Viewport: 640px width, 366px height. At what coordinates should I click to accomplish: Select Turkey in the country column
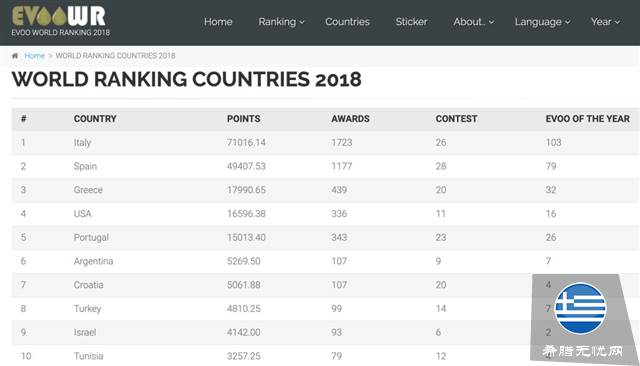[87, 308]
